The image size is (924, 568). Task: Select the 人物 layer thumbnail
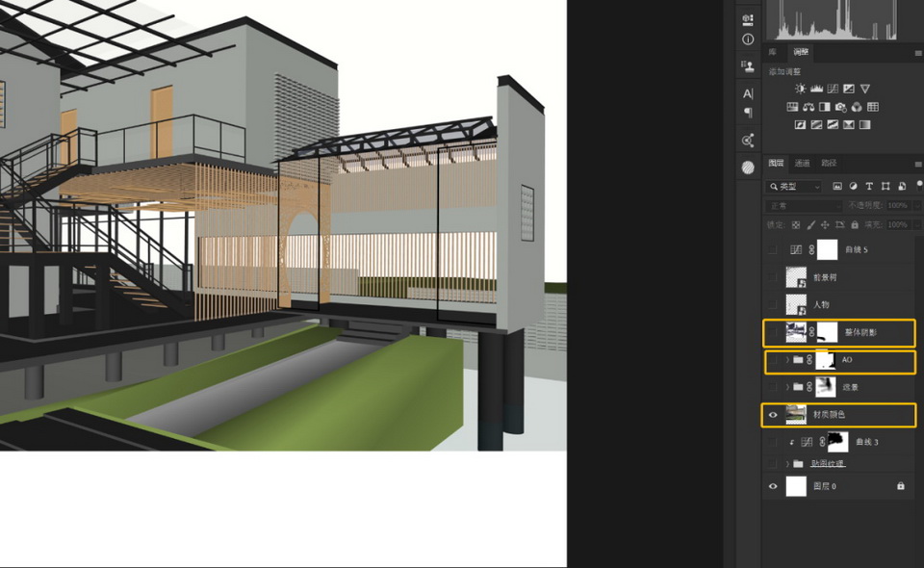795,304
